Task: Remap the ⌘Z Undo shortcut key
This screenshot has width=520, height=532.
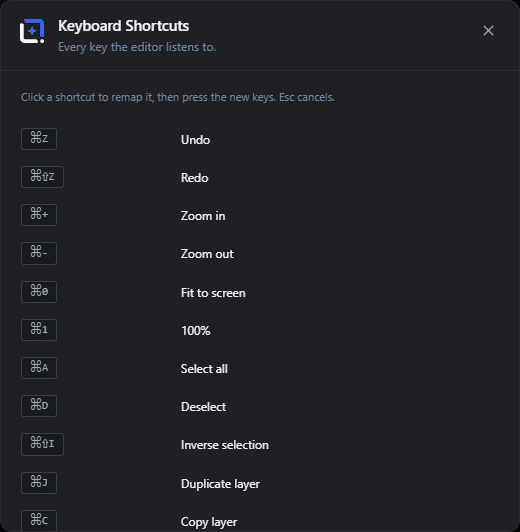Action: click(x=39, y=139)
